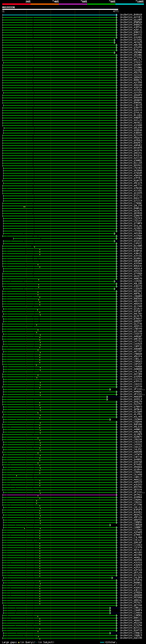The height and width of the screenshot is (644, 146).
Task: Open the UniRef100_A3GM15 entry
Action: [131, 565]
